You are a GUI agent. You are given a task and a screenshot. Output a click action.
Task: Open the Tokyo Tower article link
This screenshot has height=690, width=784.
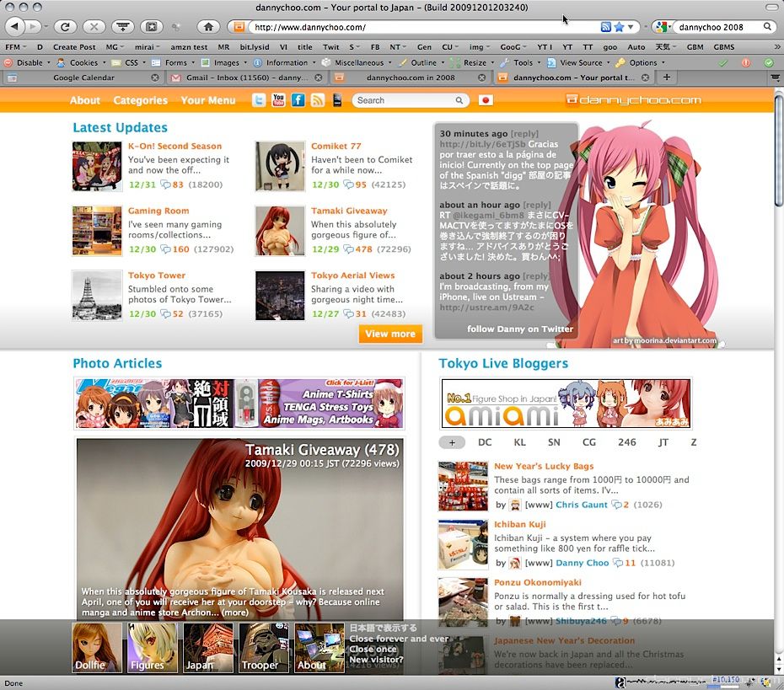pos(156,275)
